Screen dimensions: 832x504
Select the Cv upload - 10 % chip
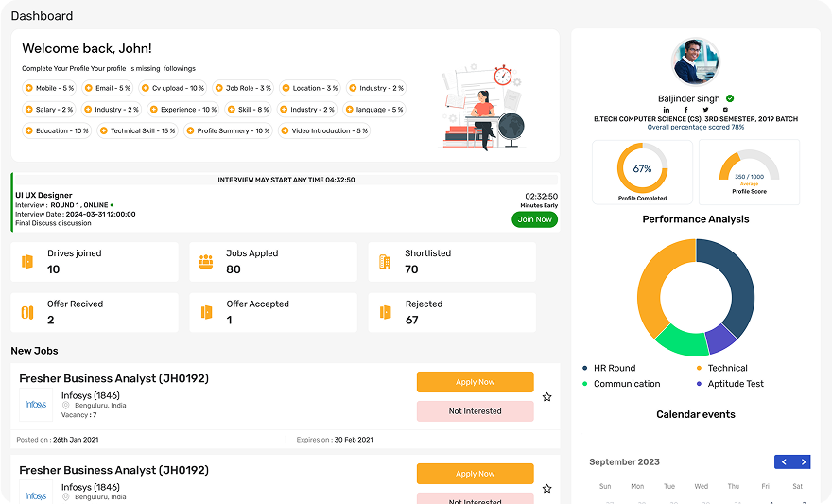coord(177,88)
